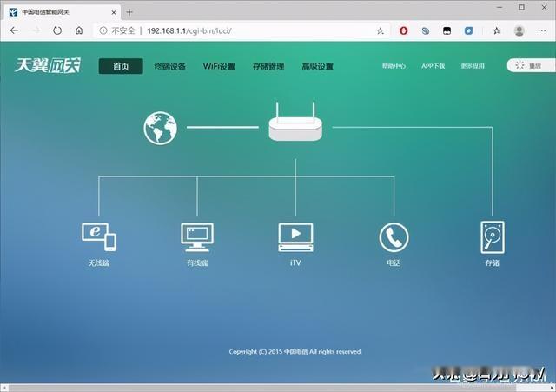
Task: Add this page to favorites star
Action: click(x=381, y=31)
